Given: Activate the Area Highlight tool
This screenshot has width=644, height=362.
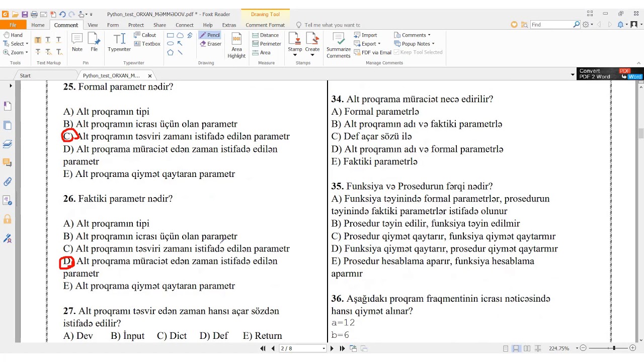Looking at the screenshot, I should pyautogui.click(x=236, y=45).
